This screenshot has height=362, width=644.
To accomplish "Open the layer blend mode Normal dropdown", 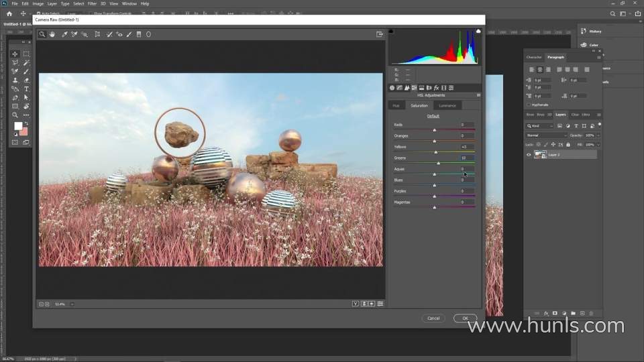I will click(x=547, y=135).
